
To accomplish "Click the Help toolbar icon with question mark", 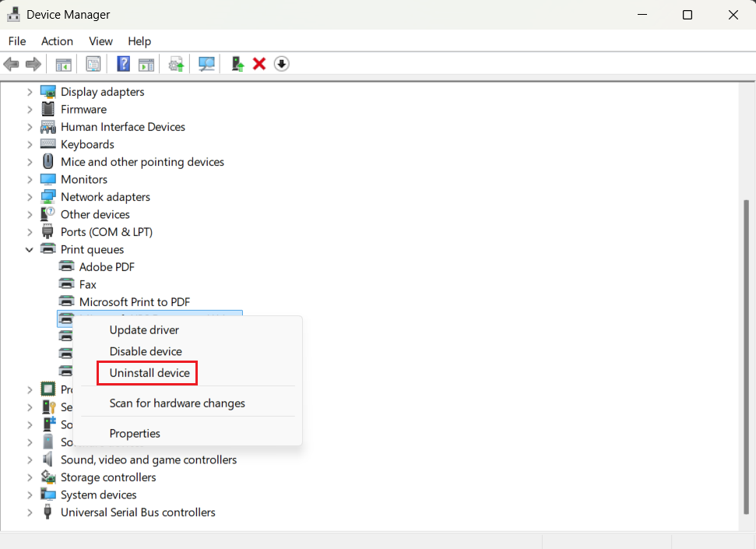I will coord(123,64).
